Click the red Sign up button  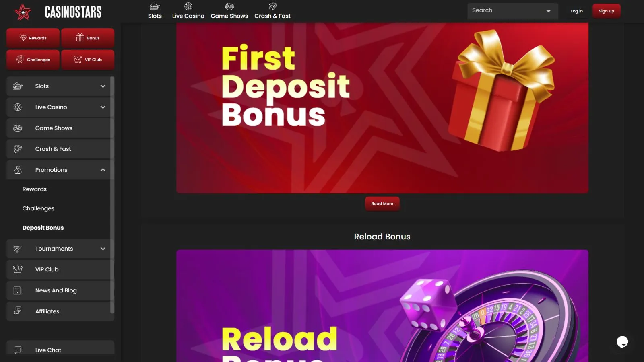click(x=606, y=11)
